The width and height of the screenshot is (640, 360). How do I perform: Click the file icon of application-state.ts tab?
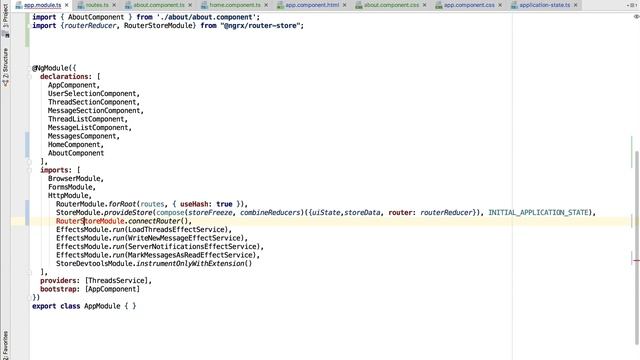tap(514, 5)
